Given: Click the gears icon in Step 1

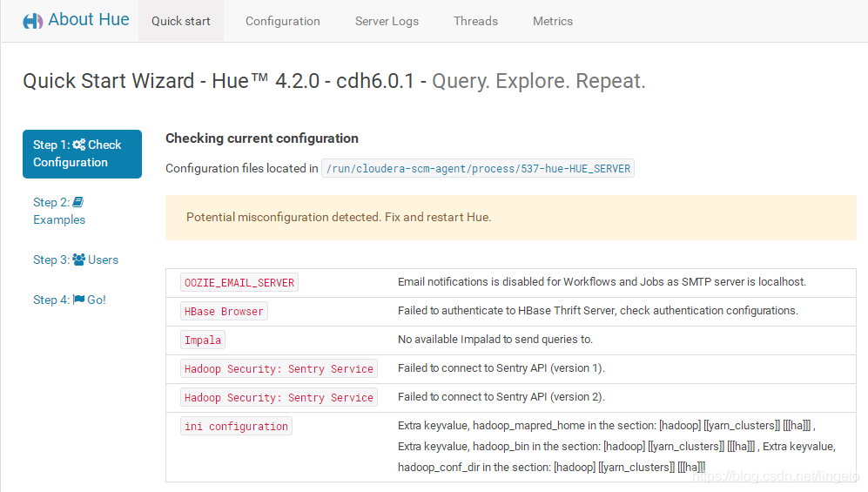Looking at the screenshot, I should (79, 145).
